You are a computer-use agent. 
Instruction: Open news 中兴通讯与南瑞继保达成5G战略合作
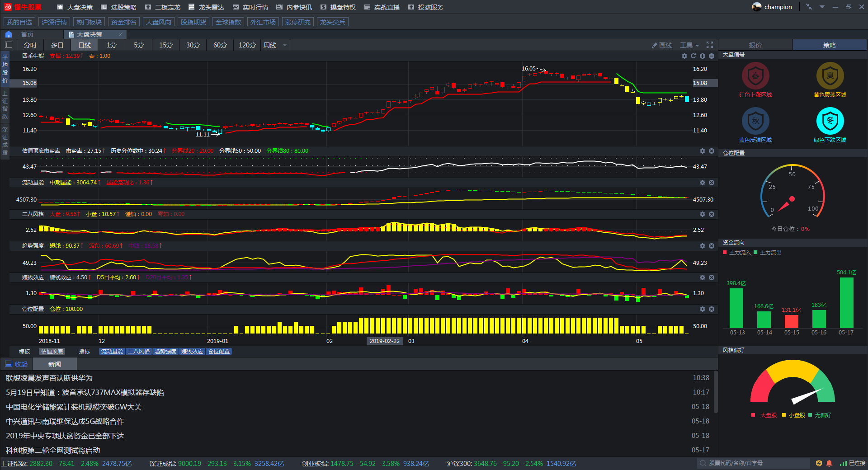pyautogui.click(x=65, y=421)
